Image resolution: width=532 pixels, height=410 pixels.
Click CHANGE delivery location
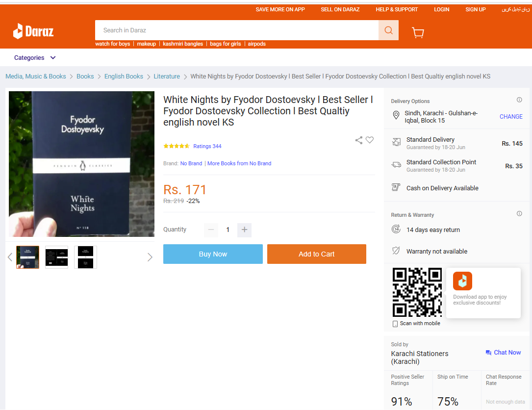click(x=511, y=116)
